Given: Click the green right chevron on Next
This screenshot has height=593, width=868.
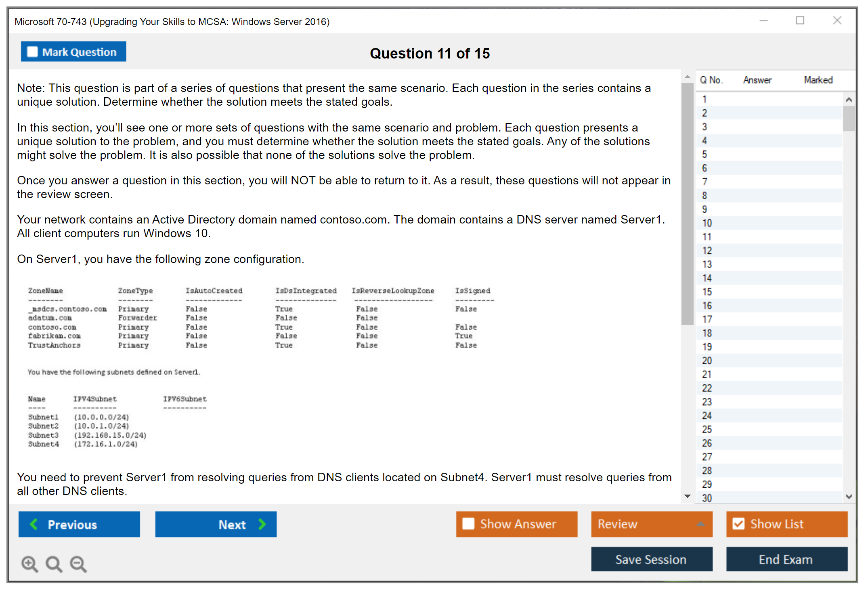Looking at the screenshot, I should point(262,524).
